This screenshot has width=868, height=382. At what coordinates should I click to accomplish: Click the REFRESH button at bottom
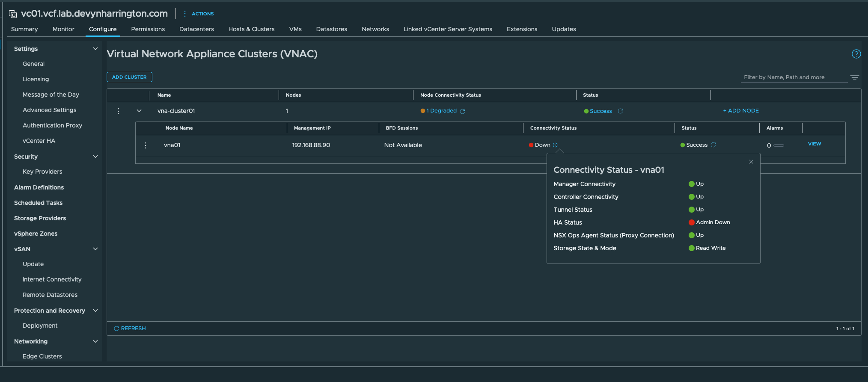pos(130,329)
